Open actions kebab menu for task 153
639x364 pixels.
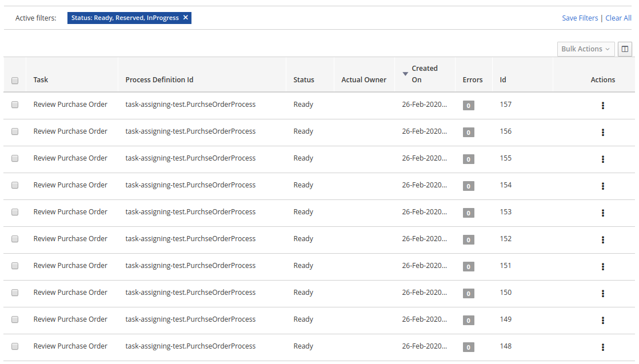pyautogui.click(x=602, y=213)
